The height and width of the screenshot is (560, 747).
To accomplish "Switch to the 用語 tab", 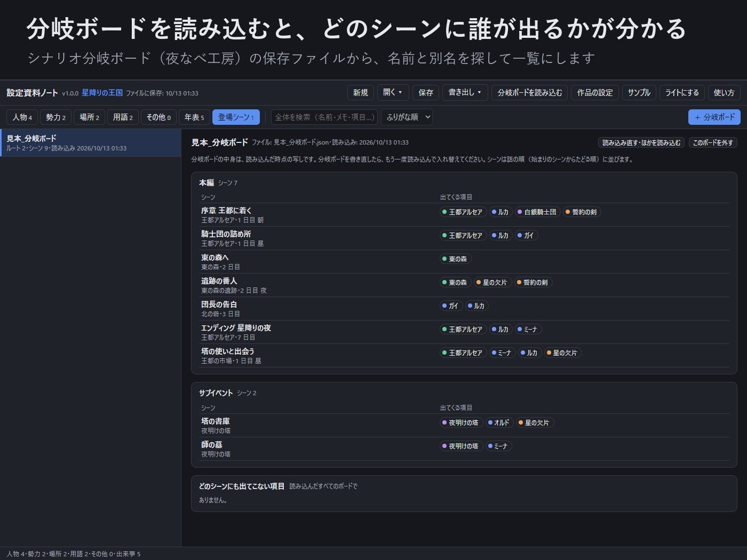I will click(x=123, y=117).
